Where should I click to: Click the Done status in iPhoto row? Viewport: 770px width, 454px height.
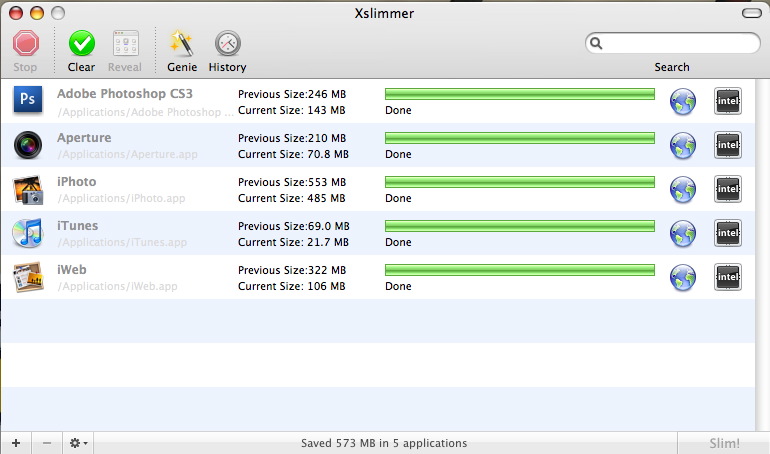click(x=398, y=198)
